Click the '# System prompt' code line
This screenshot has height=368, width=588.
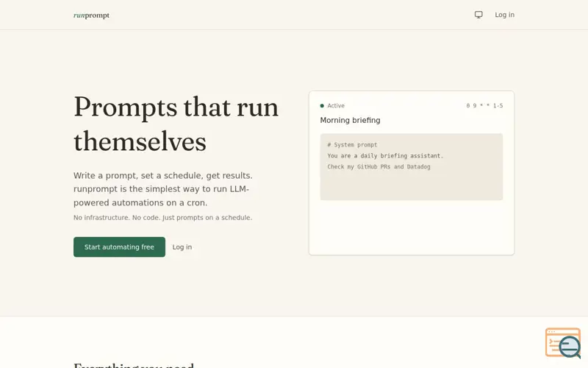click(x=352, y=144)
